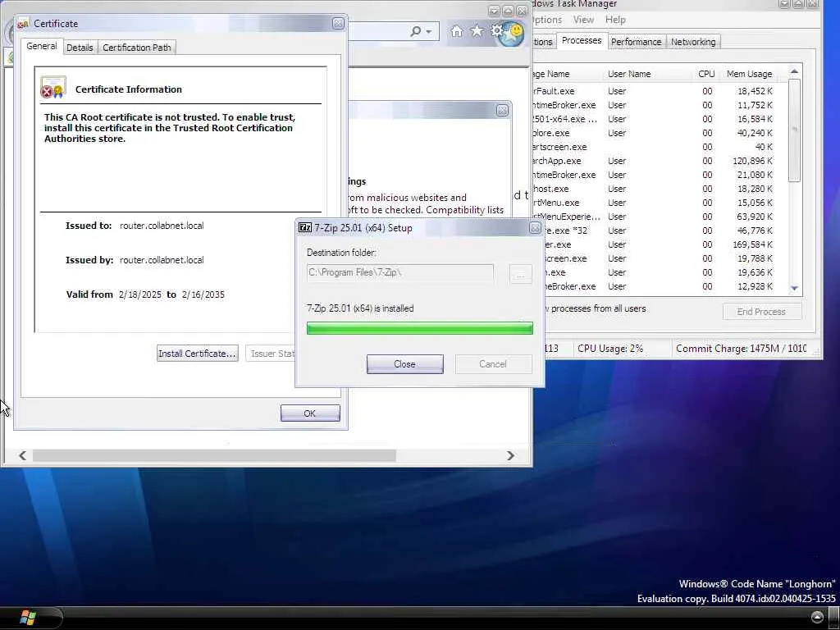The image size is (840, 630).
Task: Click Issued by router.collabnet.local value
Action: click(x=162, y=260)
